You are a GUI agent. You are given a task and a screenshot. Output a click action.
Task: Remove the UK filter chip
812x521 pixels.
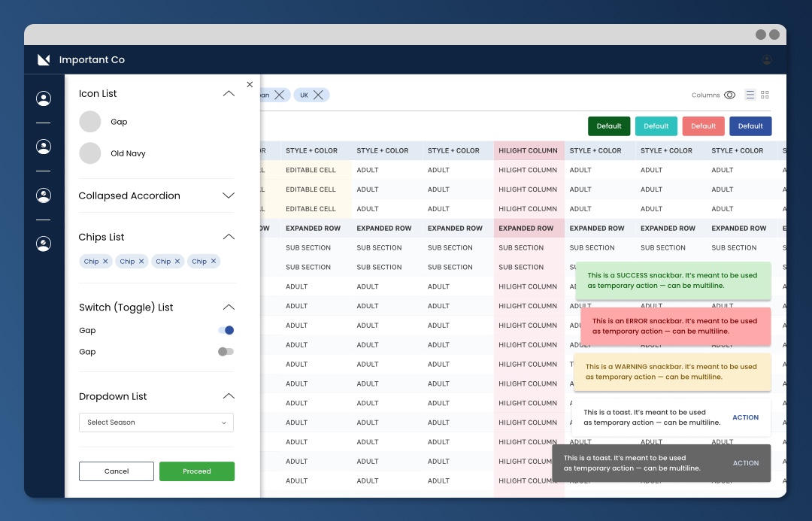(319, 95)
